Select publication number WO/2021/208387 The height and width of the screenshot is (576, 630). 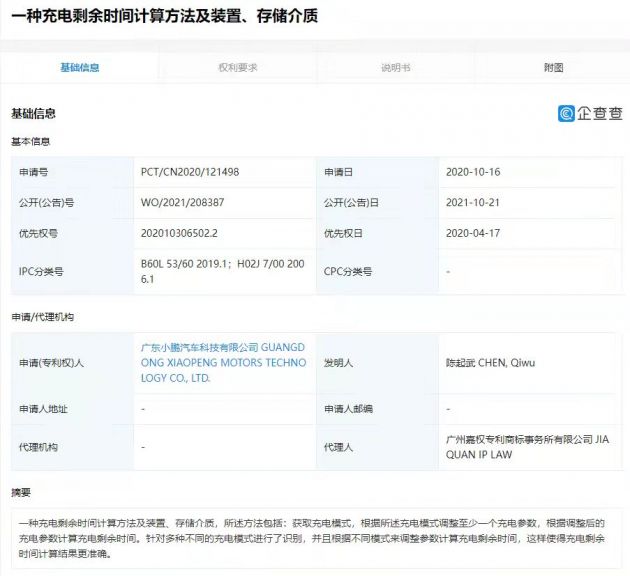pos(182,202)
